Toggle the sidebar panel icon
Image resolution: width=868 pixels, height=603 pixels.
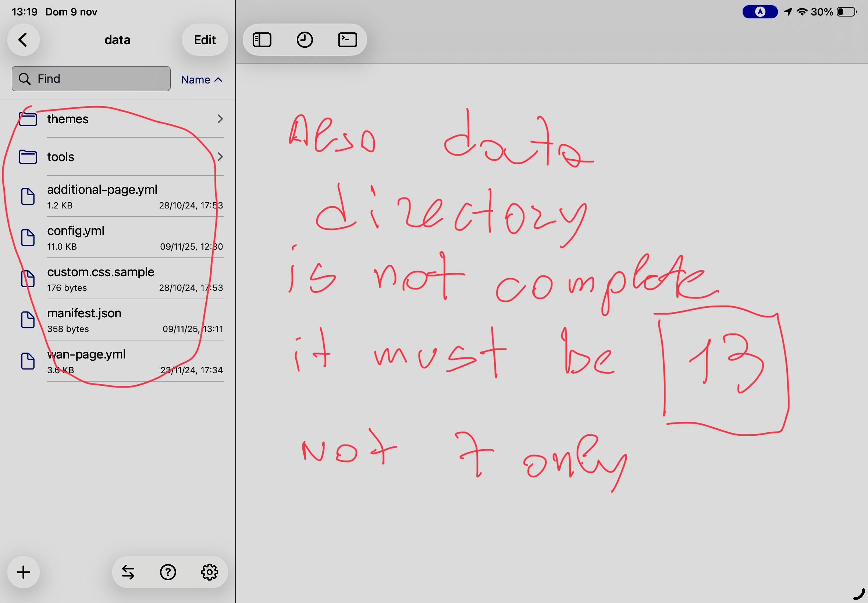click(262, 40)
